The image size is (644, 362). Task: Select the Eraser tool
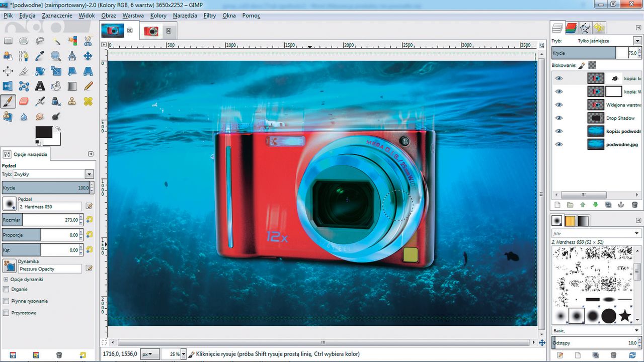[24, 102]
